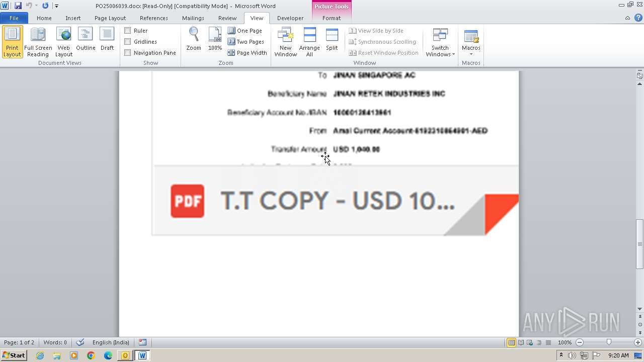Enable the Navigation Pane checkbox
Viewport: 644px width, 362px height.
tap(128, 53)
